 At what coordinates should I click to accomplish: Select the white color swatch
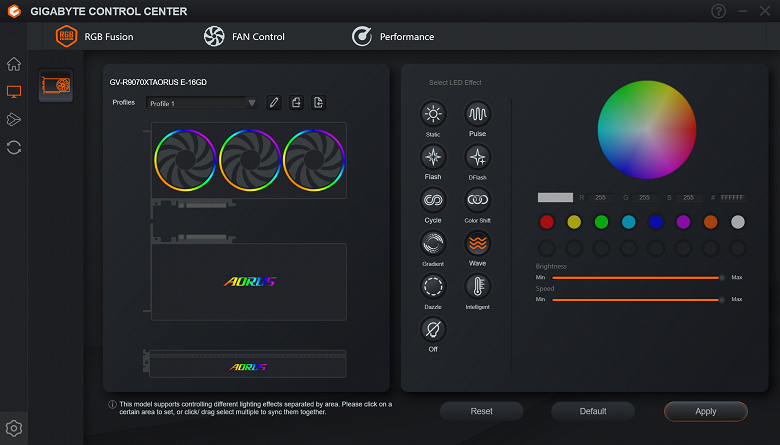point(738,222)
